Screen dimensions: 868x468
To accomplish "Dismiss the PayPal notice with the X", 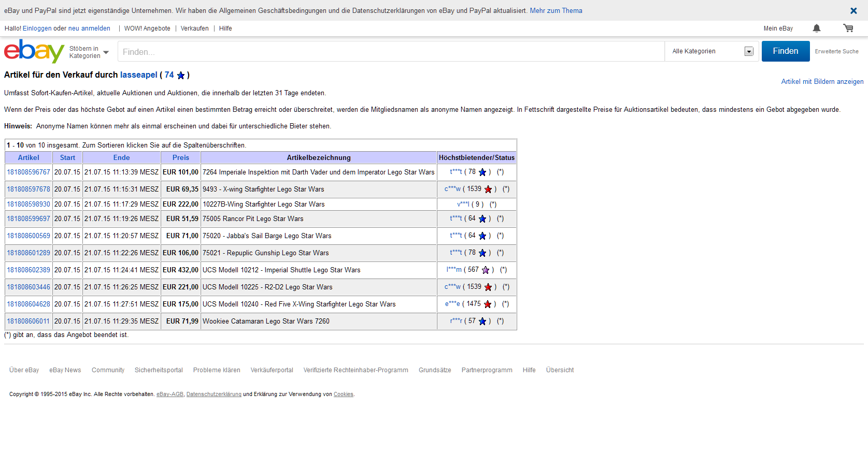I will coord(853,10).
